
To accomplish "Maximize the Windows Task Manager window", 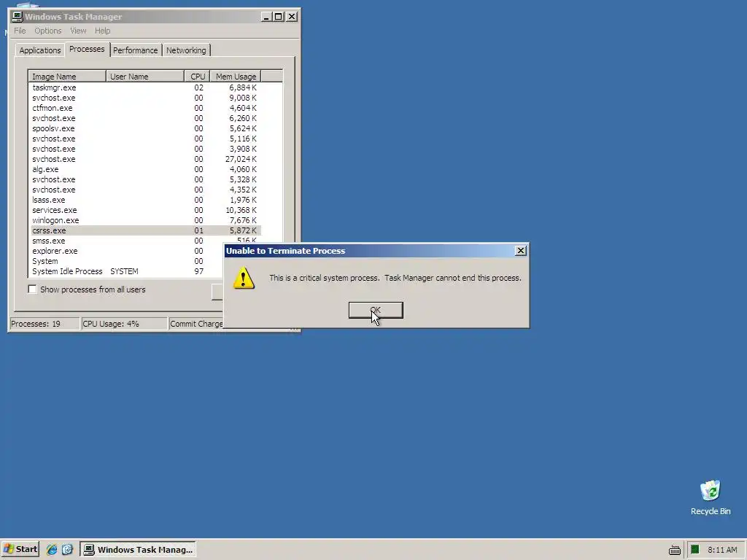I will pyautogui.click(x=278, y=17).
